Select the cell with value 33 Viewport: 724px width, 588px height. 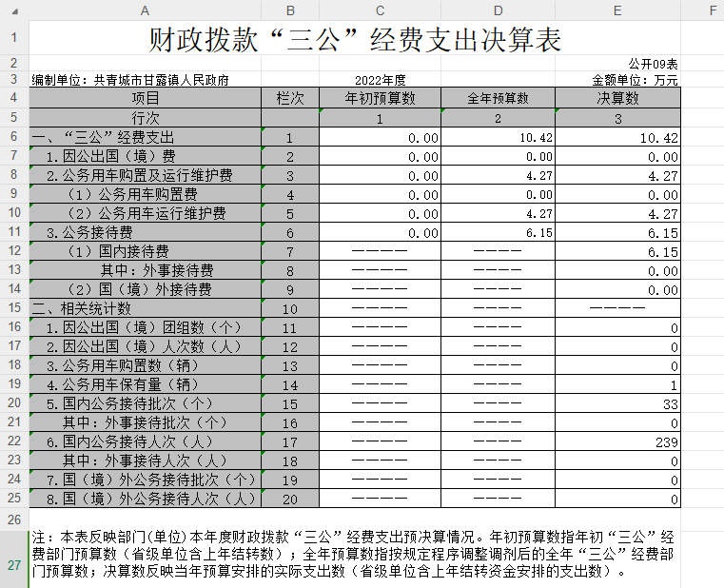point(617,403)
